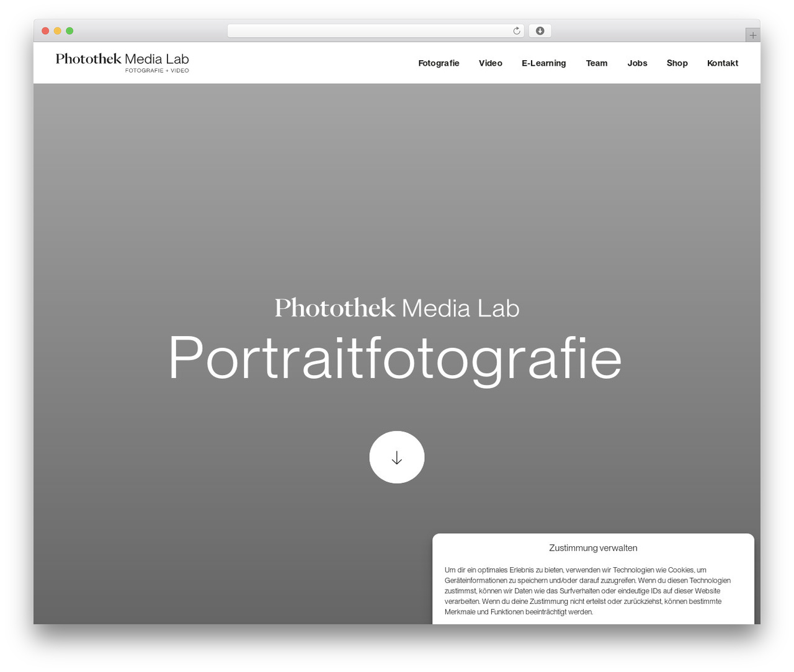Click the browser reload icon
Image resolution: width=794 pixels, height=672 pixels.
[x=516, y=31]
